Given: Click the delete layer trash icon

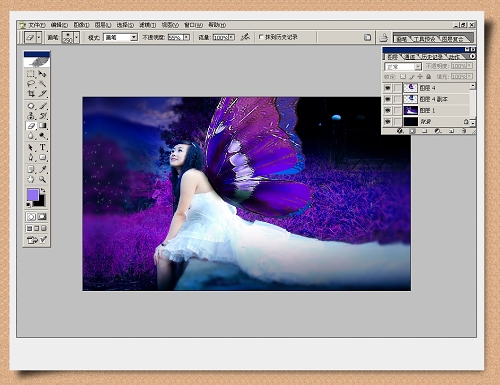Looking at the screenshot, I should pos(464,131).
